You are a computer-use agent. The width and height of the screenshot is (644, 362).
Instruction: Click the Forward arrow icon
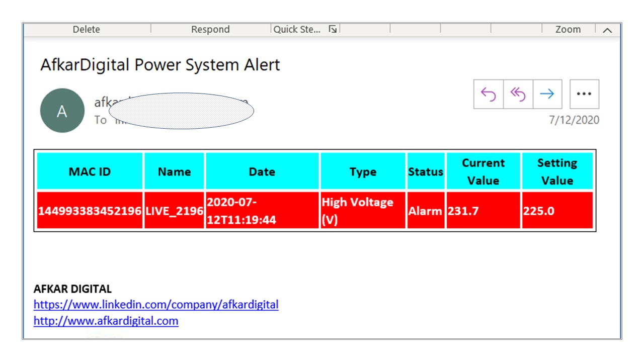(x=547, y=94)
